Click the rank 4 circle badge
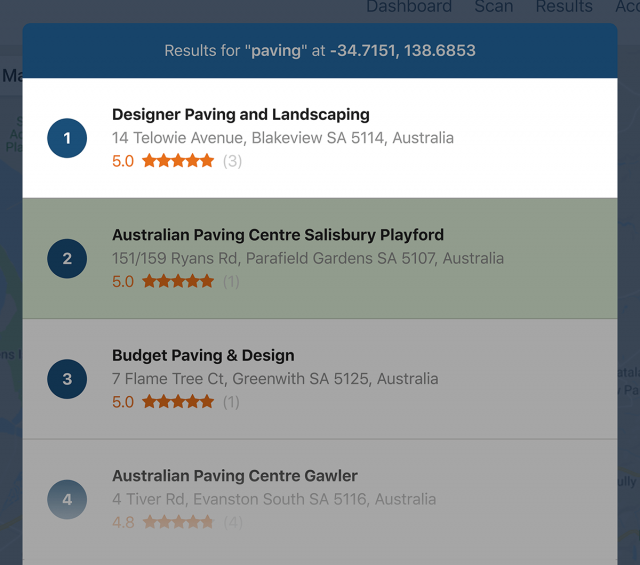Viewport: 640px width, 565px height. point(67,499)
